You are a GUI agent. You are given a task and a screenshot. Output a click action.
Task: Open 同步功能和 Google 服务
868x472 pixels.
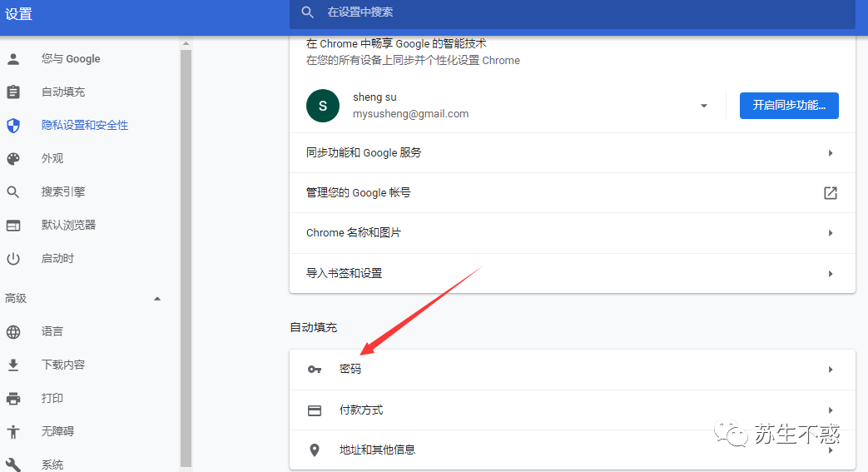(573, 153)
